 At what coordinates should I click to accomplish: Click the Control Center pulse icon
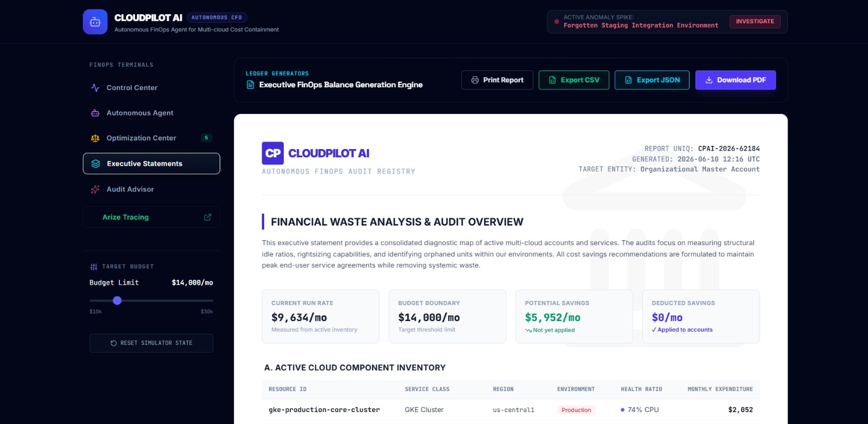95,88
